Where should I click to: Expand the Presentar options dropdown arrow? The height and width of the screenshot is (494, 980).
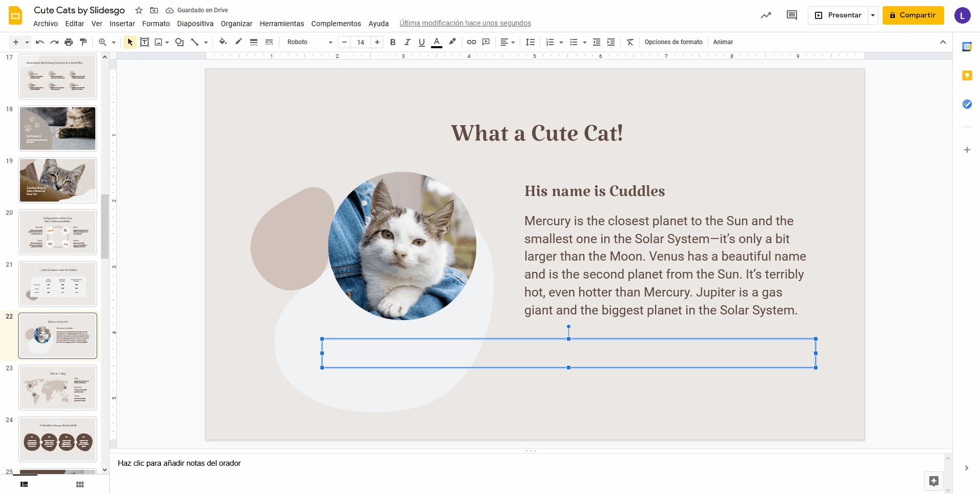[x=873, y=15]
